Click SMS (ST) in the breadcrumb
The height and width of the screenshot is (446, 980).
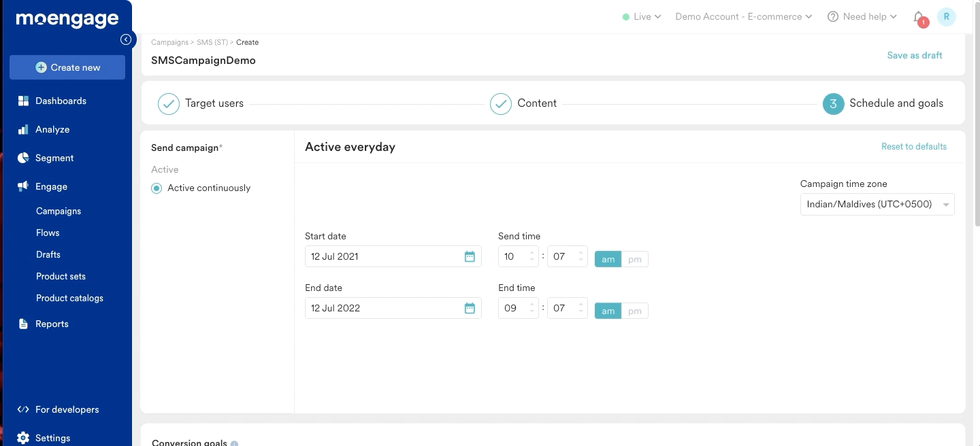(x=212, y=42)
